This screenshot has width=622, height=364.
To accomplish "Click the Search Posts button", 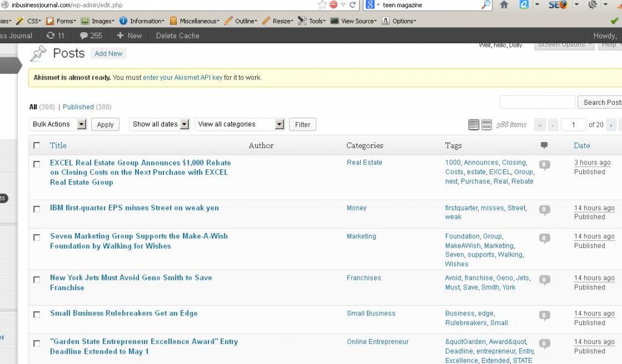I will [600, 102].
